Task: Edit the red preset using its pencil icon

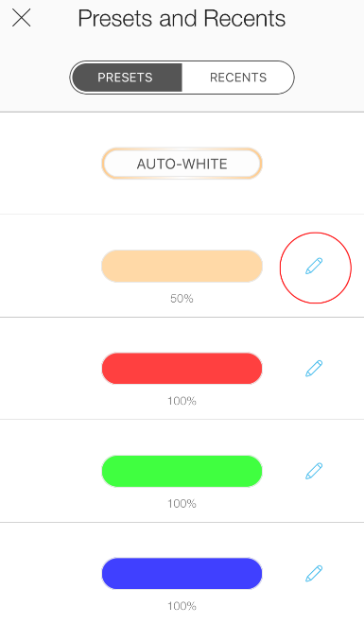Action: coord(314,368)
